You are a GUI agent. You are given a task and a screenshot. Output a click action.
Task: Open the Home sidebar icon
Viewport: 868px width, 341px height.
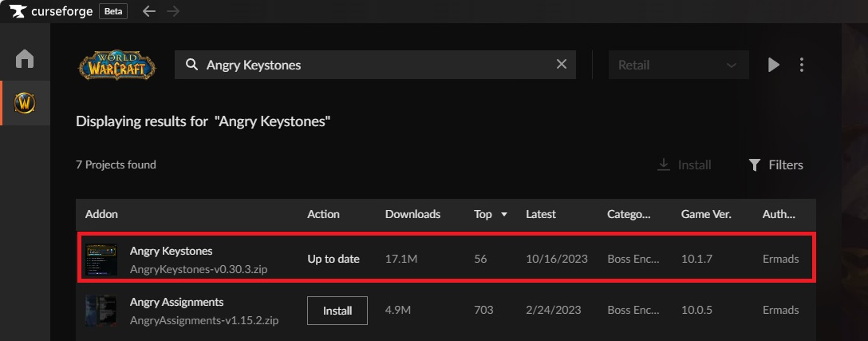click(25, 58)
